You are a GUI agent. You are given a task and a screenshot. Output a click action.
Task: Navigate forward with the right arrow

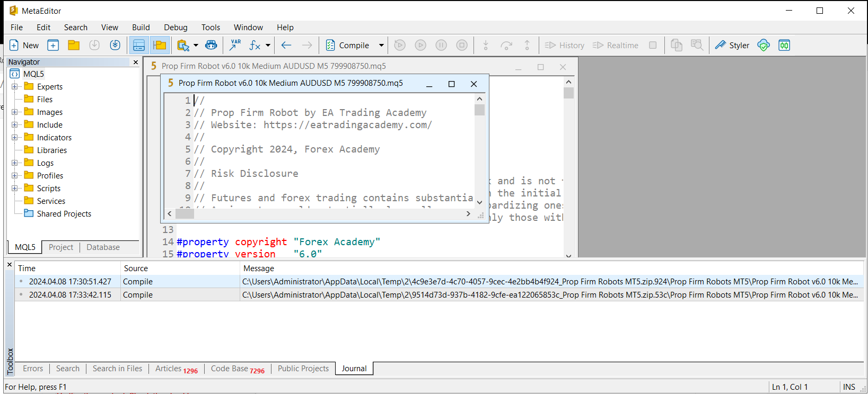pyautogui.click(x=307, y=46)
